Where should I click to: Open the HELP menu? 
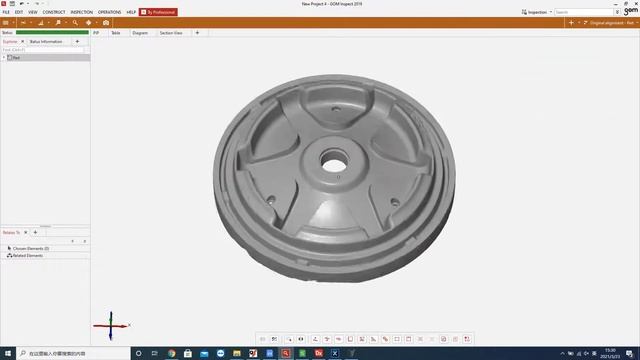(131, 12)
